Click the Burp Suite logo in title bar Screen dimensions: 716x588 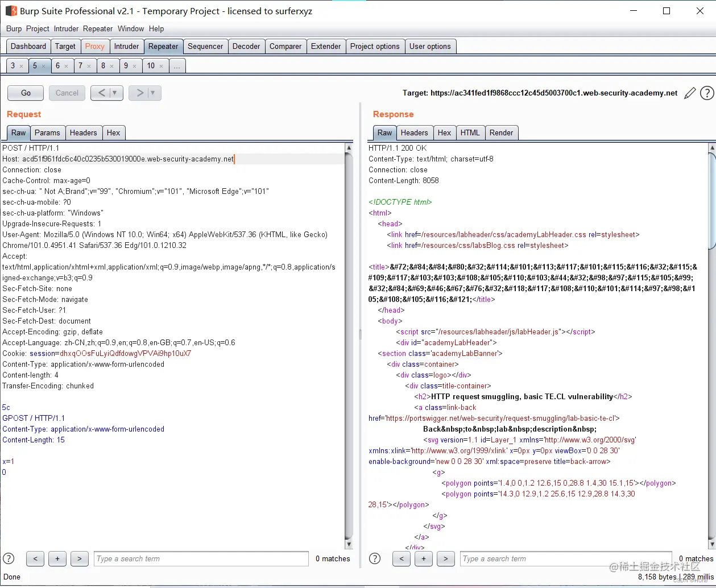(11, 11)
